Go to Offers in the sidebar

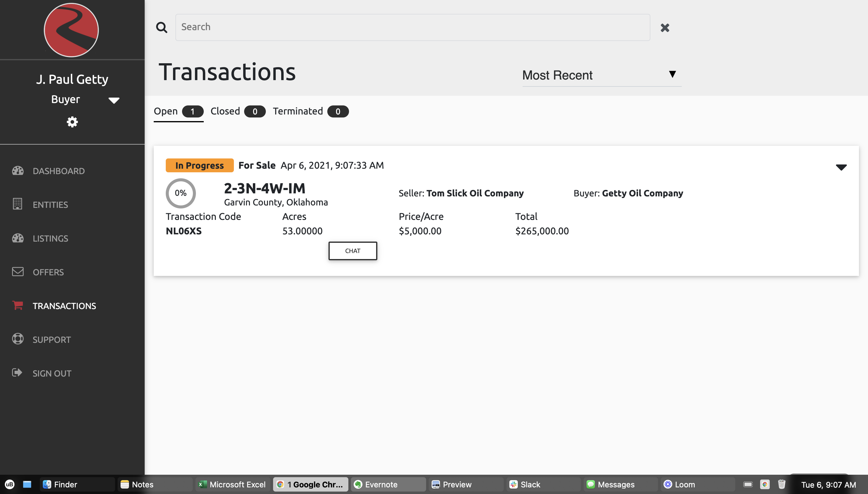tap(48, 272)
